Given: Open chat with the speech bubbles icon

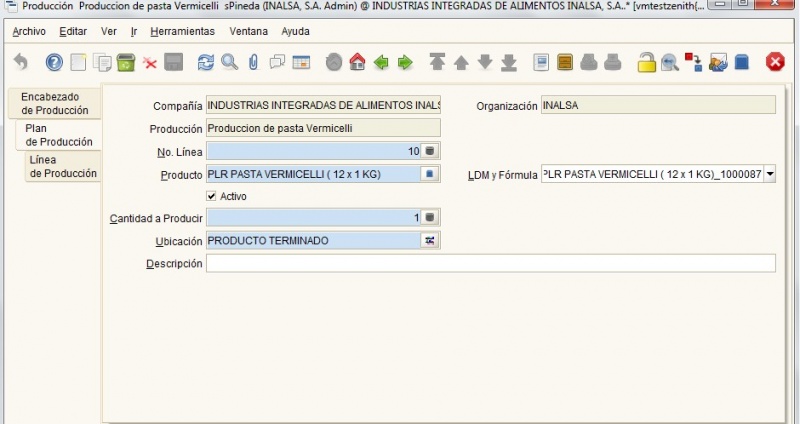Looking at the screenshot, I should [x=277, y=62].
